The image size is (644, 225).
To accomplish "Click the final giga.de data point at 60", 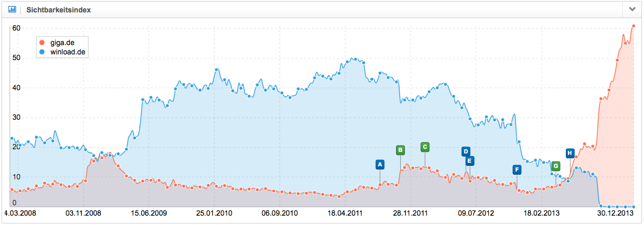I will (634, 26).
